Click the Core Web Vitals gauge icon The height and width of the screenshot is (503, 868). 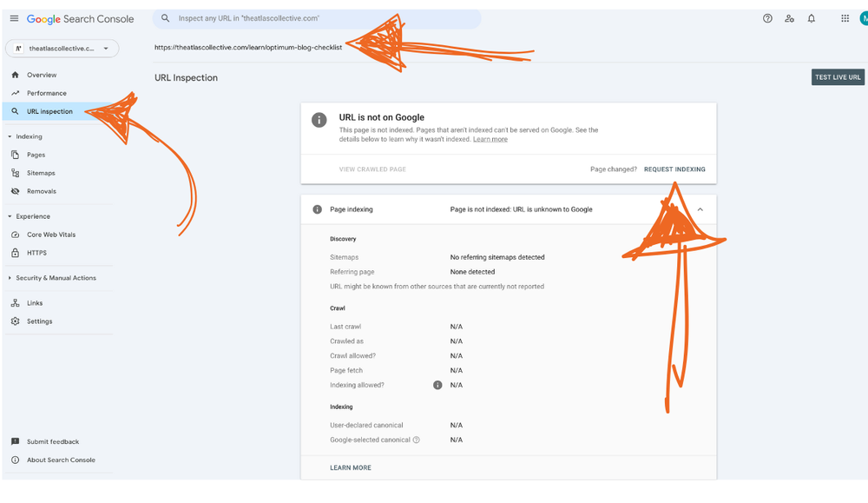15,235
